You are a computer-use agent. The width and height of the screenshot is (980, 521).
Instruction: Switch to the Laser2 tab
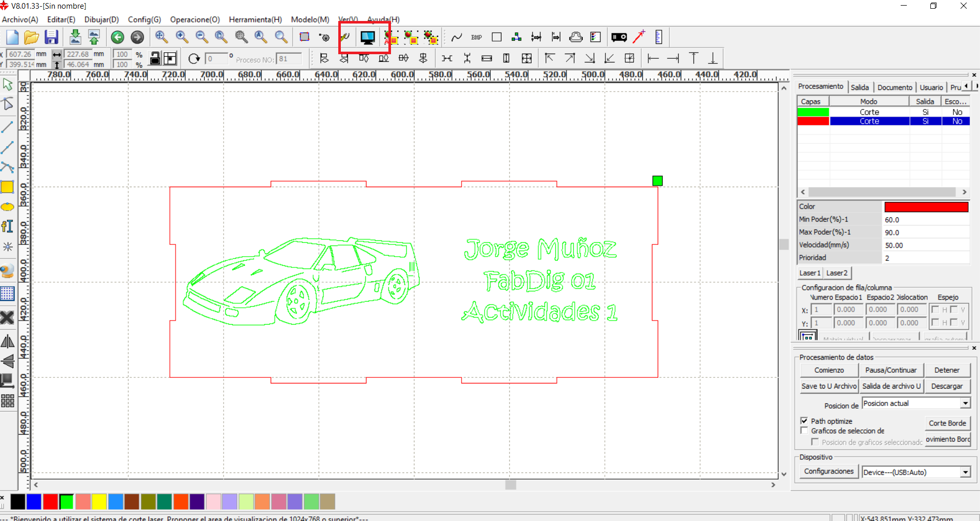click(837, 273)
